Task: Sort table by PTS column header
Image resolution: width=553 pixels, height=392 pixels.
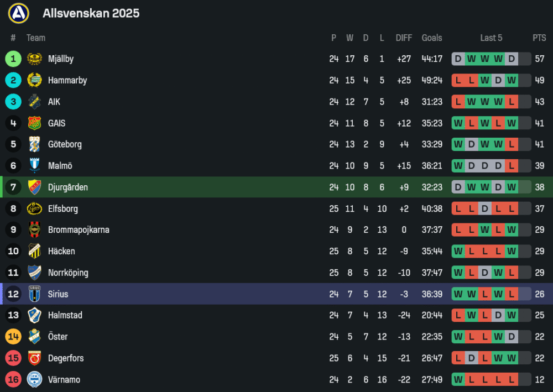Action: 539,38
